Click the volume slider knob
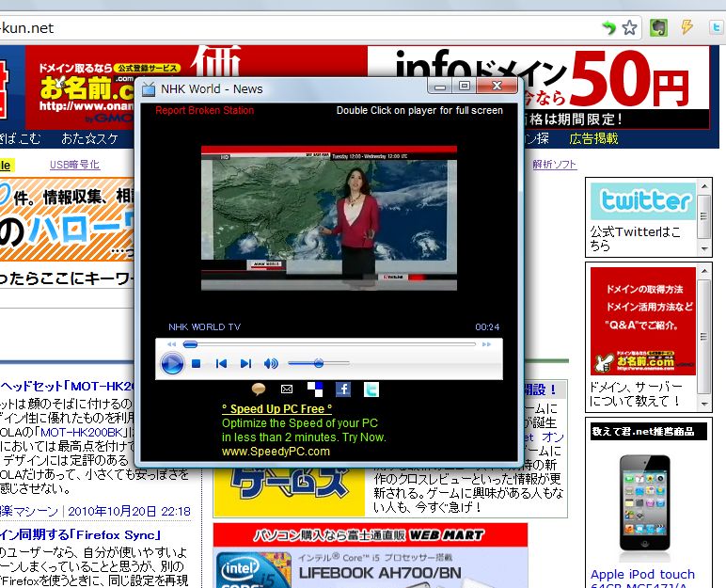The image size is (726, 588). (x=319, y=363)
